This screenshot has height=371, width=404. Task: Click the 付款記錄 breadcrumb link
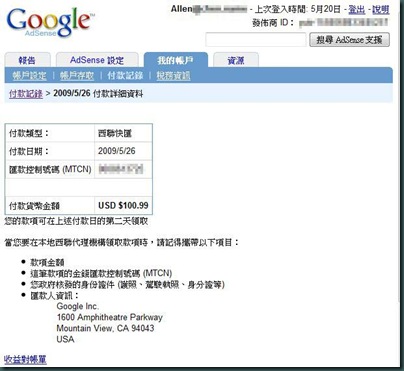coord(26,94)
